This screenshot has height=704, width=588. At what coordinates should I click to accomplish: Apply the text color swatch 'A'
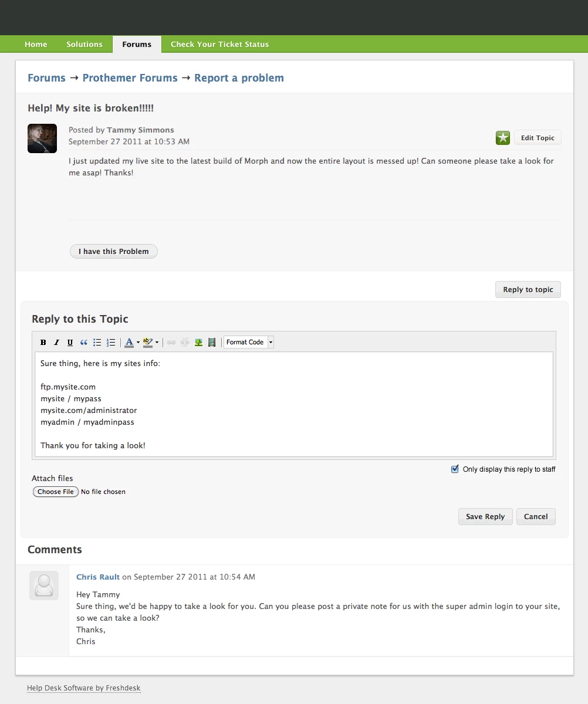[x=129, y=342]
